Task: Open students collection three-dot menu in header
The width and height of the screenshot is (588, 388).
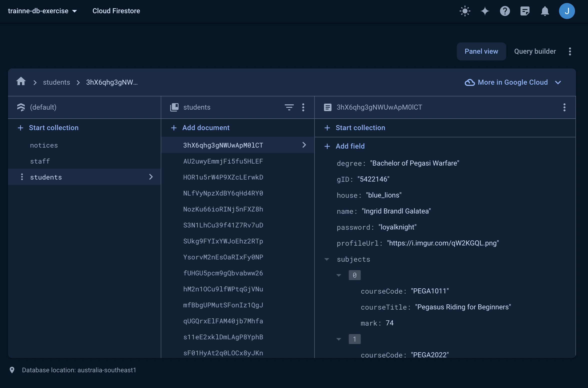Action: (x=303, y=107)
